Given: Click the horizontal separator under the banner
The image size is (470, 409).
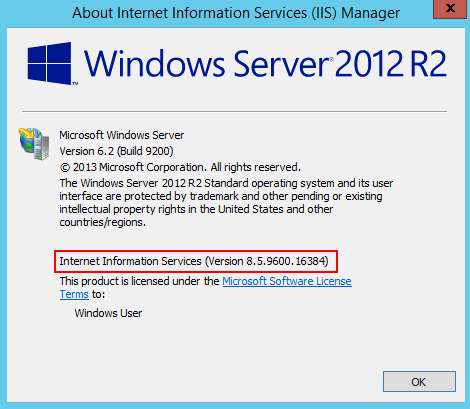Looking at the screenshot, I should click(234, 111).
